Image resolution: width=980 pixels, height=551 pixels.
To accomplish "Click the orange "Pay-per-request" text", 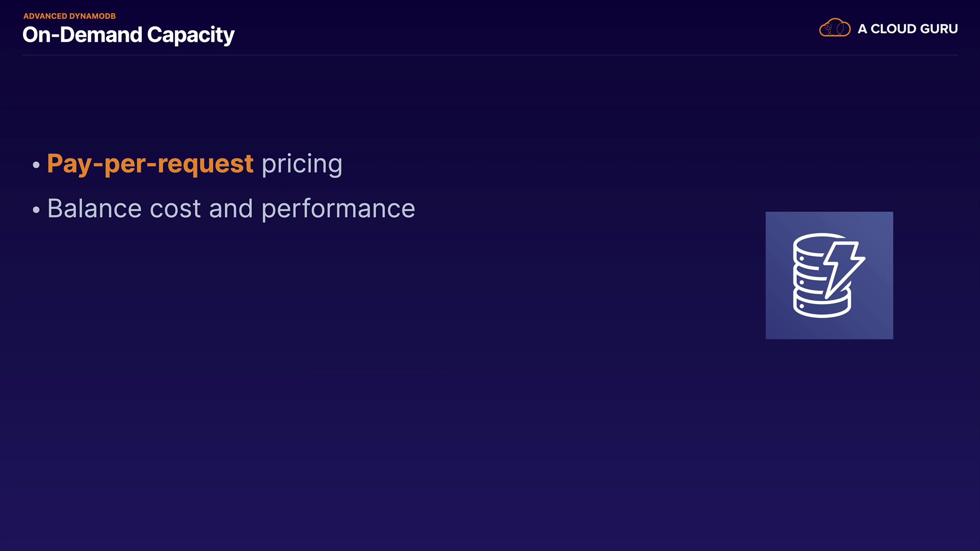I will 150,164.
